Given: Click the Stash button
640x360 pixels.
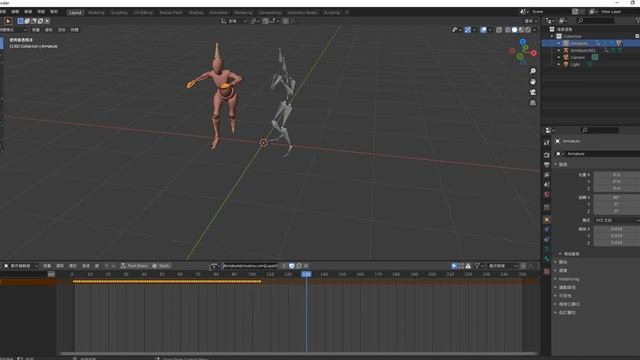Looking at the screenshot, I should coord(161,266).
